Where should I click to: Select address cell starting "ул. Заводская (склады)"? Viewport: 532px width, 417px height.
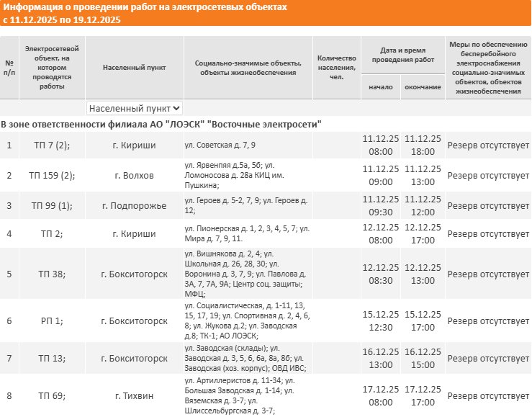tap(248, 358)
